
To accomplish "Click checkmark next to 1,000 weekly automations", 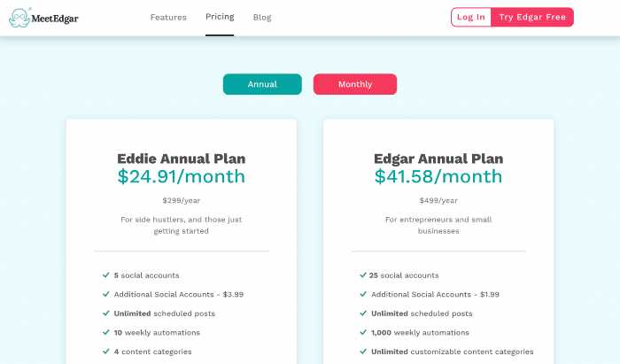I will tap(363, 332).
